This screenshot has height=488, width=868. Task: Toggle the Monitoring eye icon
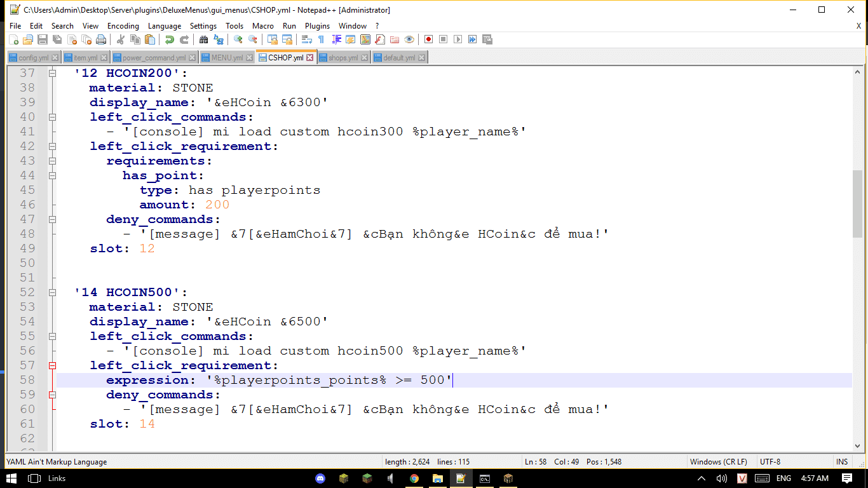point(409,39)
